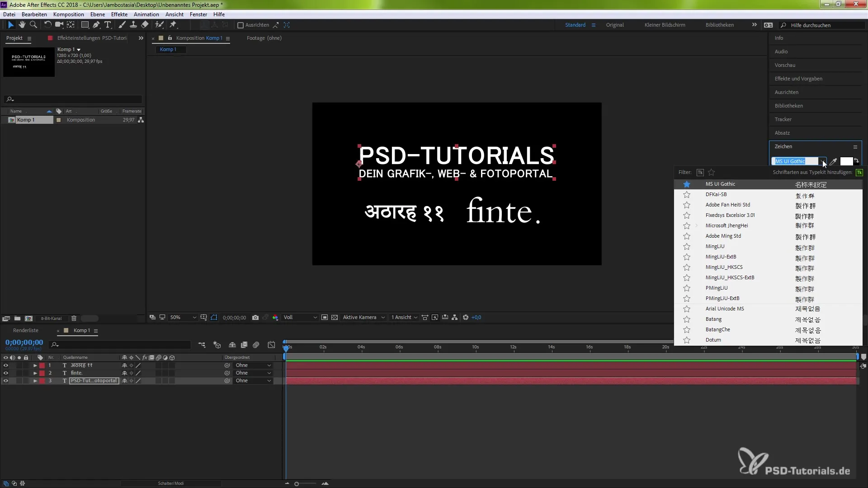Viewport: 868px width, 488px height.
Task: Toggle mask and shape path visibility
Action: (214, 318)
